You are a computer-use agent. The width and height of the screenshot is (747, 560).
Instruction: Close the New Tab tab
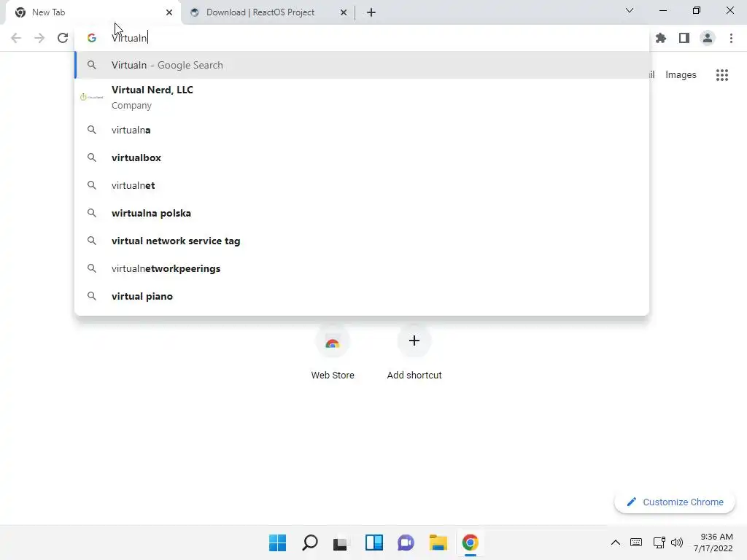(x=169, y=12)
